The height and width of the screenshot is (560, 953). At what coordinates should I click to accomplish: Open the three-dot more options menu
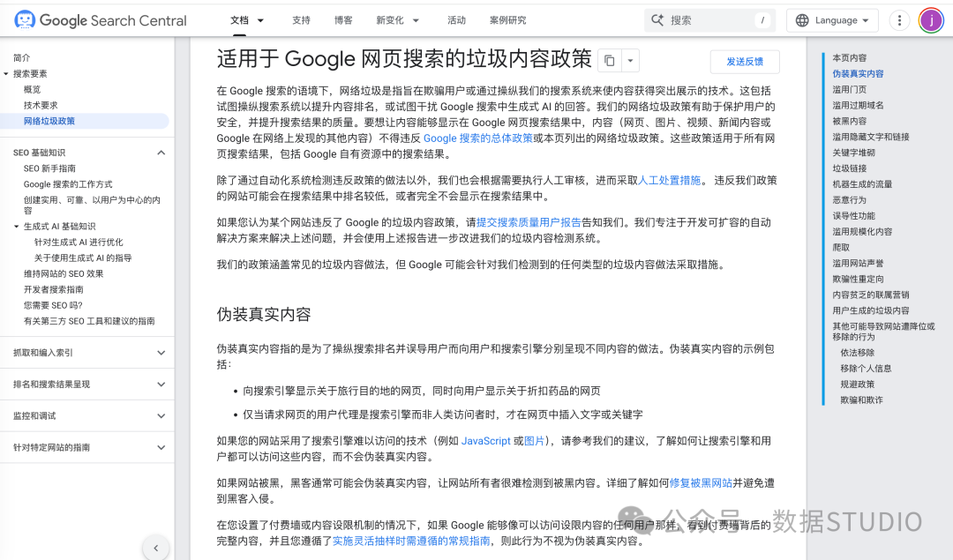click(899, 20)
